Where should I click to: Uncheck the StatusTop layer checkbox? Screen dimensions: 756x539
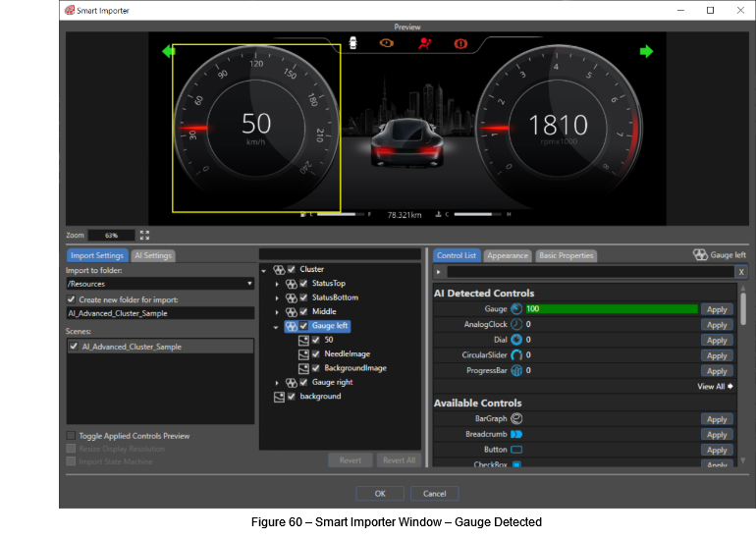coord(303,284)
